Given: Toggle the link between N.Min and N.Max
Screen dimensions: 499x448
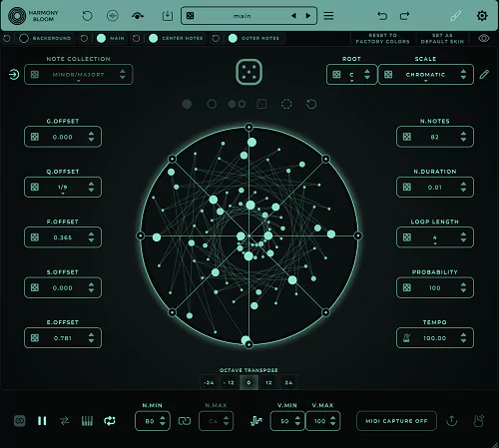Looking at the screenshot, I should tap(185, 421).
